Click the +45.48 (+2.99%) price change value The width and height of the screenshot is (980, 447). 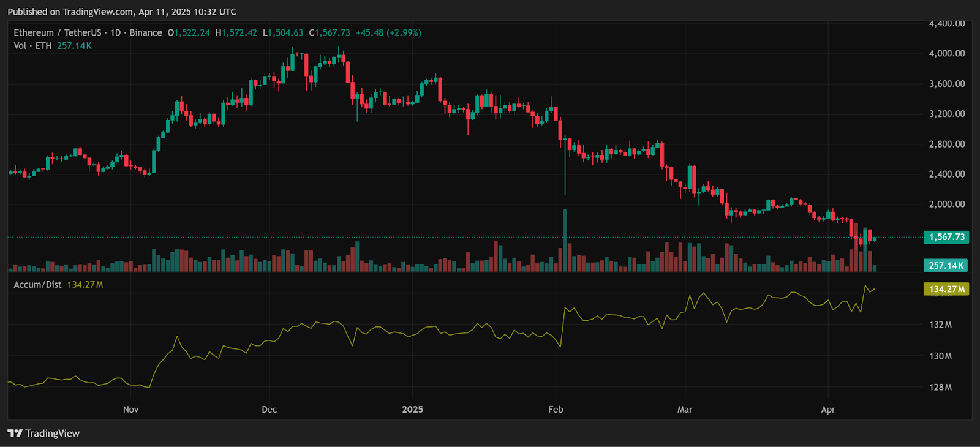coord(388,33)
